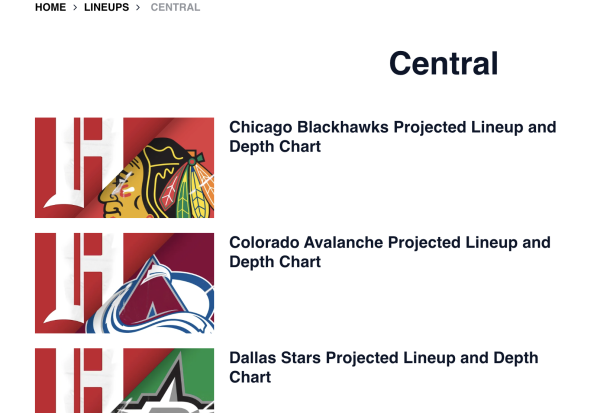600x413 pixels.
Task: Open the LINEUPS breadcrumb link
Action: [106, 8]
